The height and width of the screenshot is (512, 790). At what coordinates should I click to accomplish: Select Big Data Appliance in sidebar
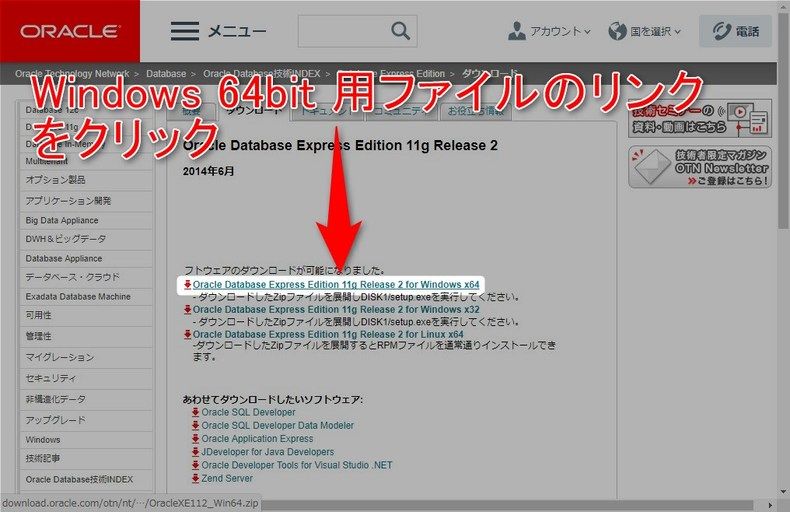click(87, 220)
